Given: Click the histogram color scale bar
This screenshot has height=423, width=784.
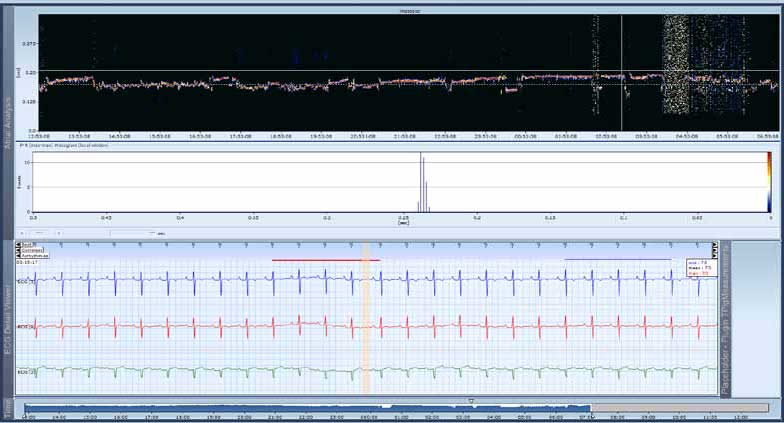Looking at the screenshot, I should (x=770, y=182).
